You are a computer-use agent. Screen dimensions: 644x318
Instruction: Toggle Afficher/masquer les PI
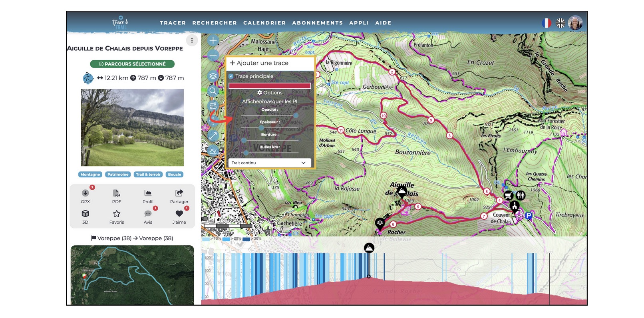click(270, 101)
